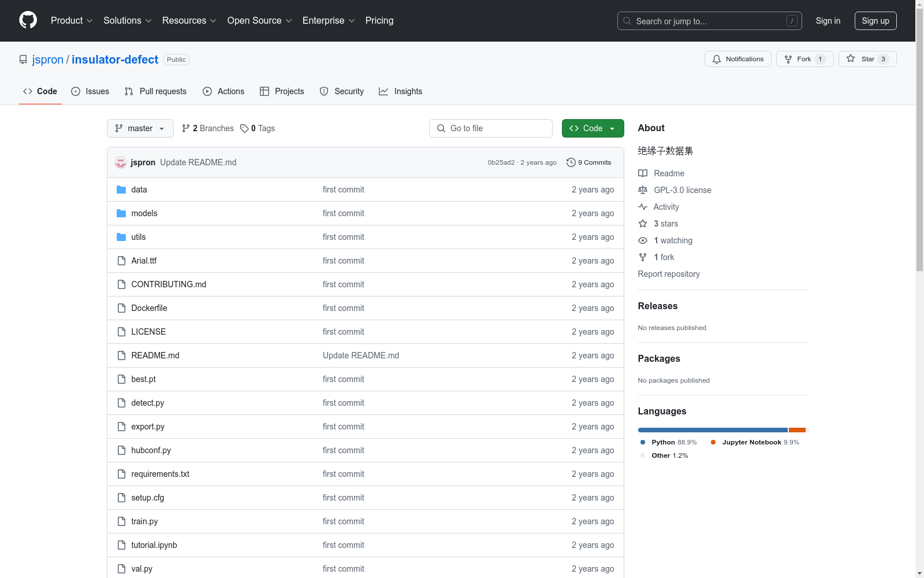Click the Readme book icon
This screenshot has height=578, width=924.
coord(643,173)
